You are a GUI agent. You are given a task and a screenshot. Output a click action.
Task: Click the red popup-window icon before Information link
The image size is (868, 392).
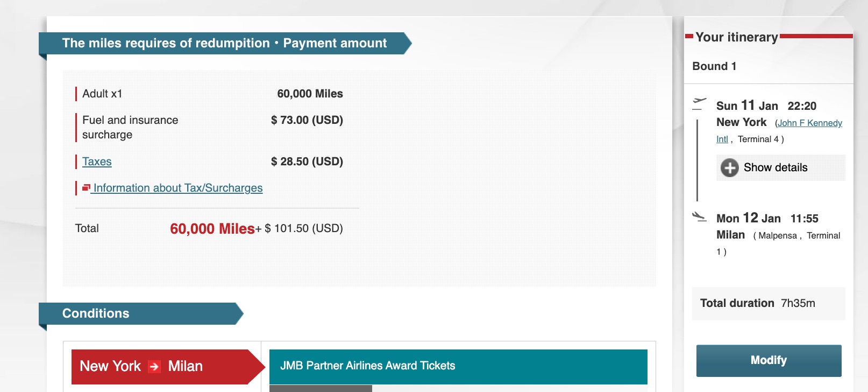point(86,187)
